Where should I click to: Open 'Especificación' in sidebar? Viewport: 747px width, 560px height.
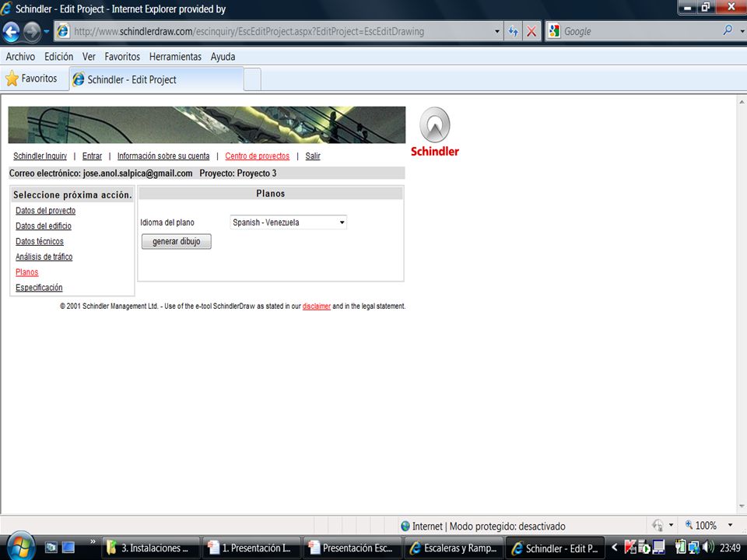[x=39, y=288]
